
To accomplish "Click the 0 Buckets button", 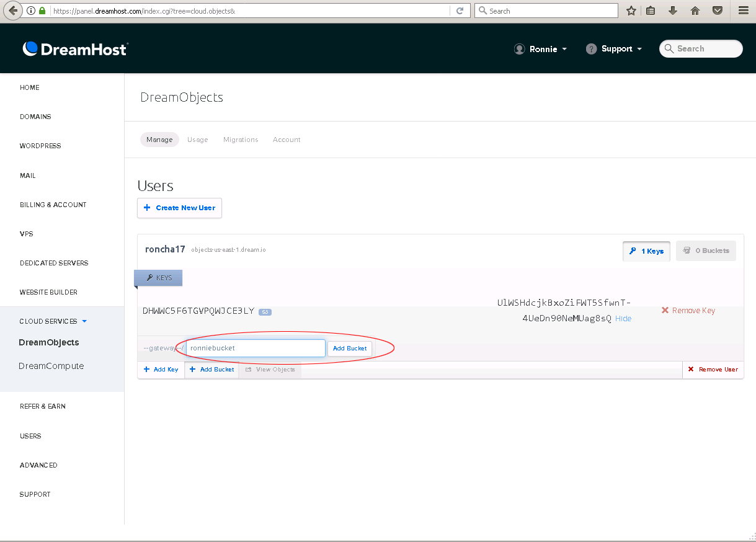I will pyautogui.click(x=706, y=251).
